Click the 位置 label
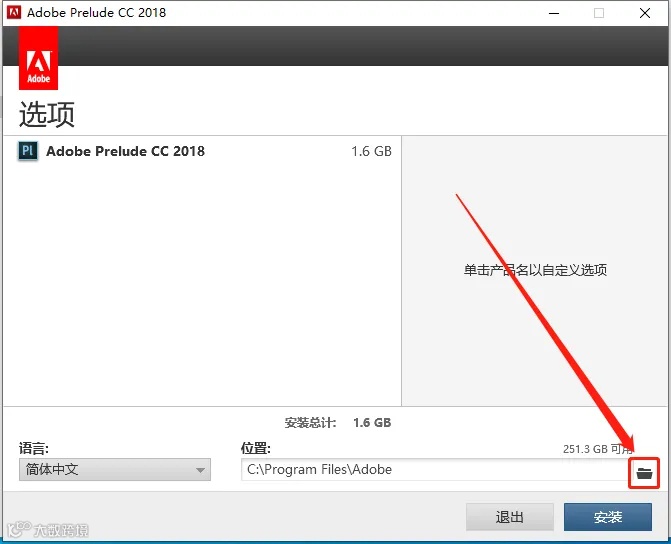Screen dimensions: 671x544 [x=255, y=448]
